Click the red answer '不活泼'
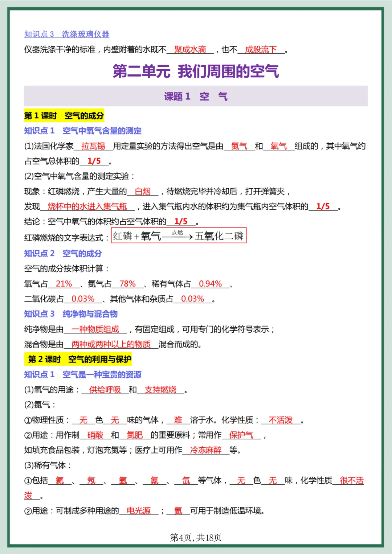The height and width of the screenshot is (554, 392). coord(281,420)
